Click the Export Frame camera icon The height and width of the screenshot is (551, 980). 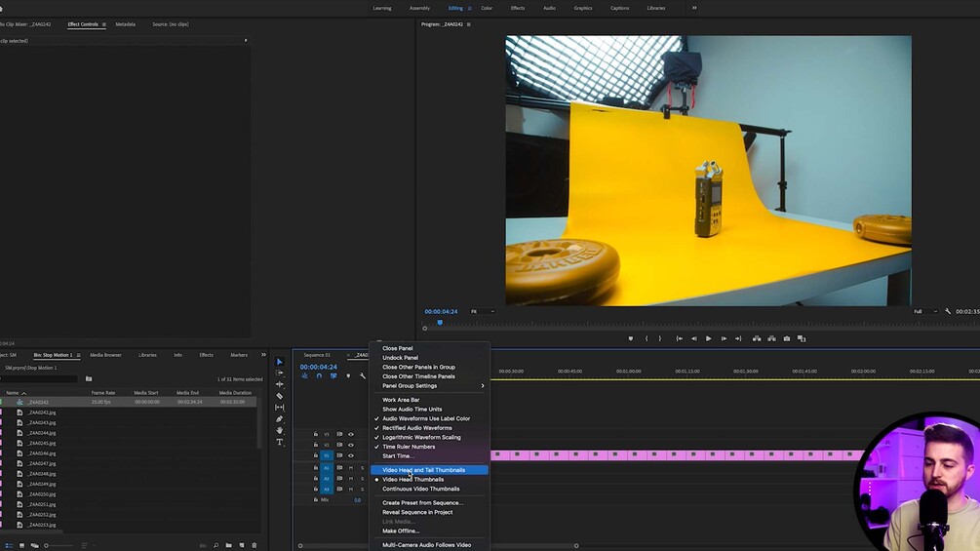click(787, 338)
